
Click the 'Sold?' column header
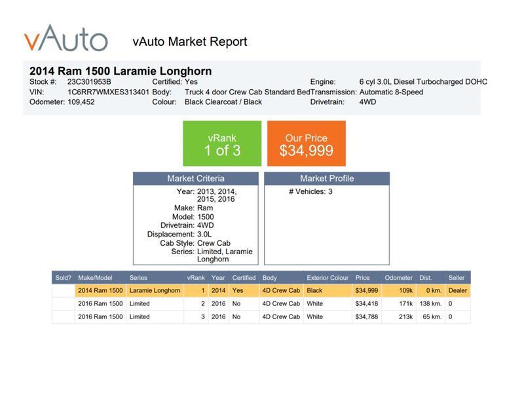pyautogui.click(x=63, y=278)
